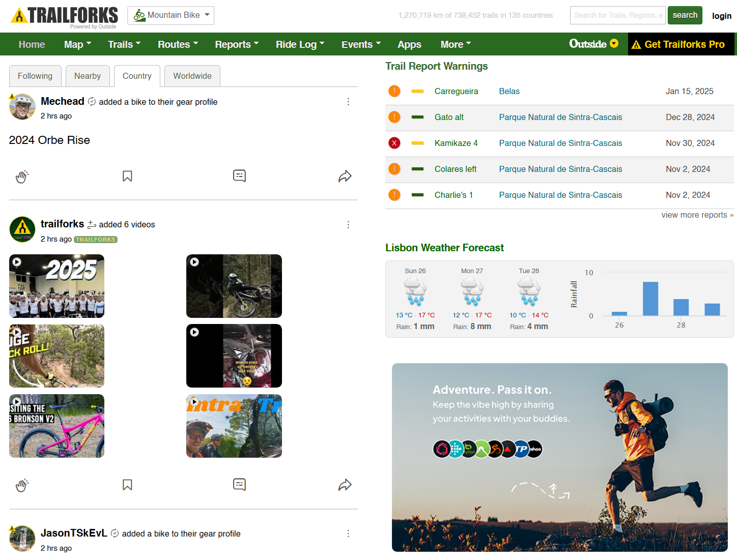Click warning status icon for Colares left
Image resolution: width=737 pixels, height=560 pixels.
tap(394, 169)
